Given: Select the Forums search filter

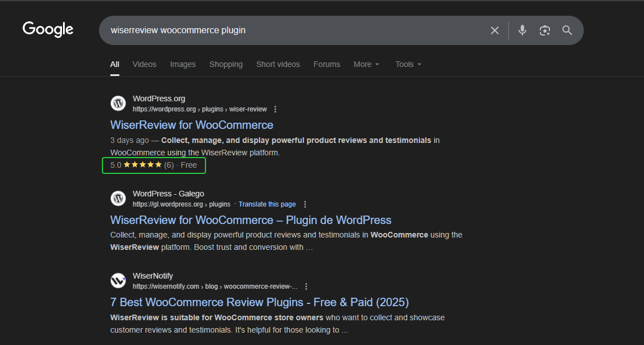Looking at the screenshot, I should [327, 64].
